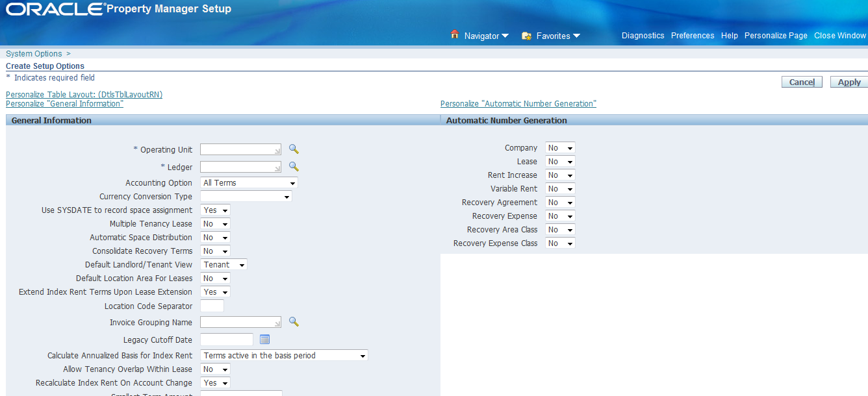Screen dimensions: 868x396
Task: Set Multiple Tenancy Lease to Yes
Action: 214,223
